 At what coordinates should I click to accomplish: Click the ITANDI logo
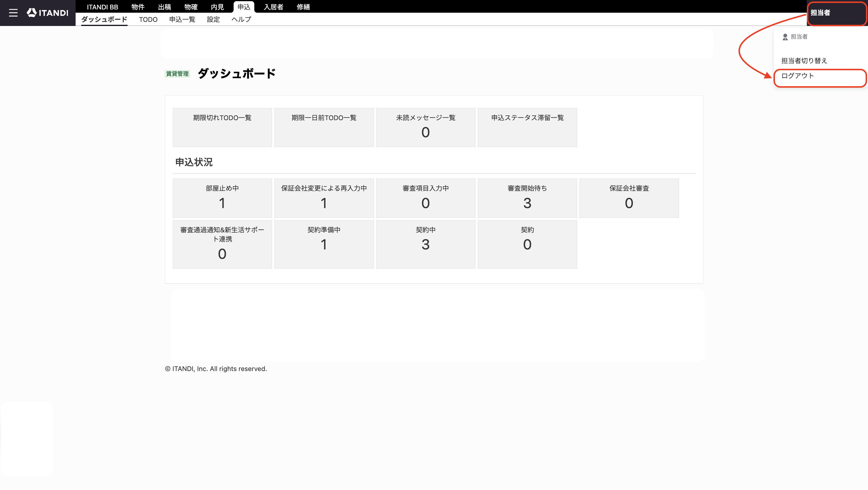[48, 13]
